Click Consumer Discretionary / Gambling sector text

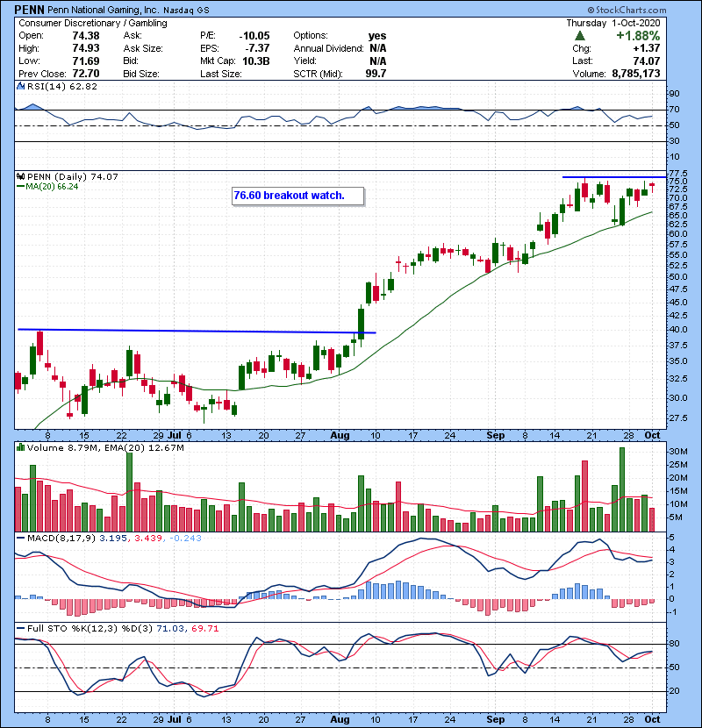93,23
